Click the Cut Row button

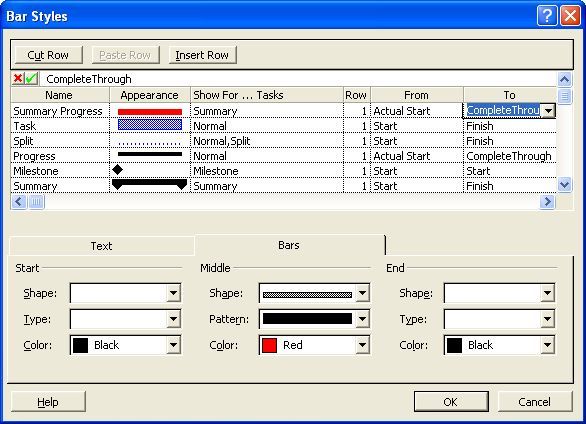(x=48, y=55)
